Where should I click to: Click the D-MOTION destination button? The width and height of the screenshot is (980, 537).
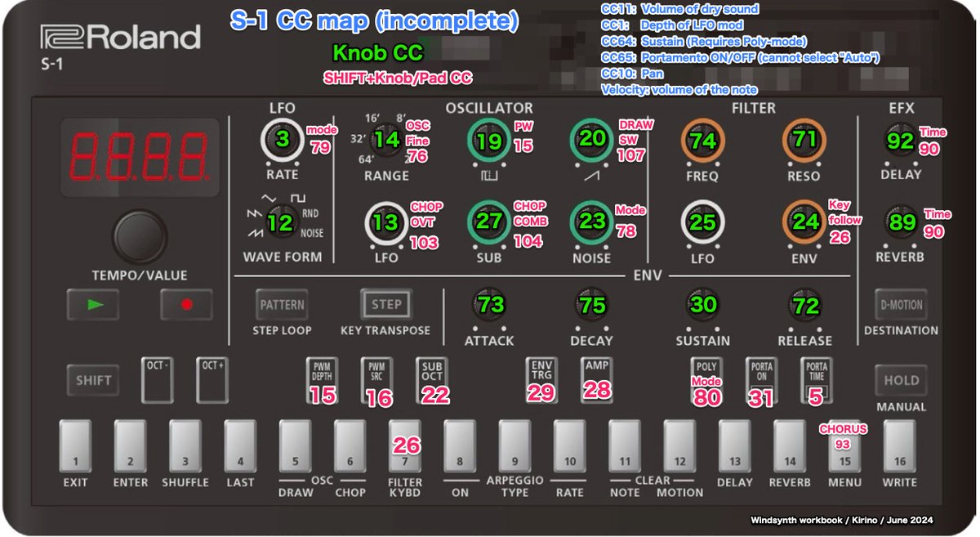pos(901,304)
